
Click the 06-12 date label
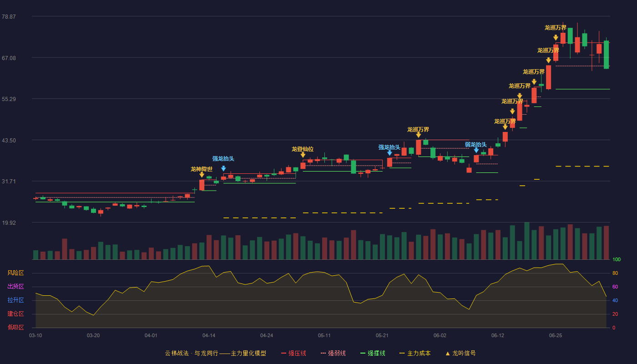498,335
